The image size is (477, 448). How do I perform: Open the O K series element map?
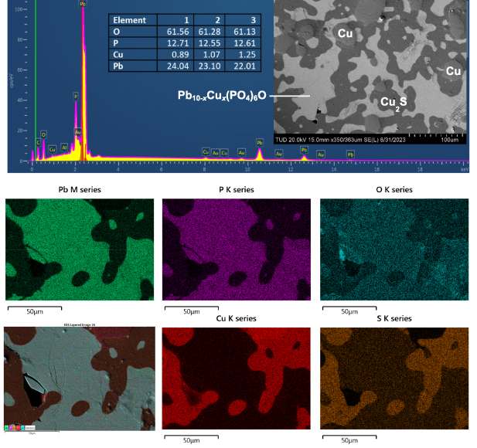click(394, 249)
